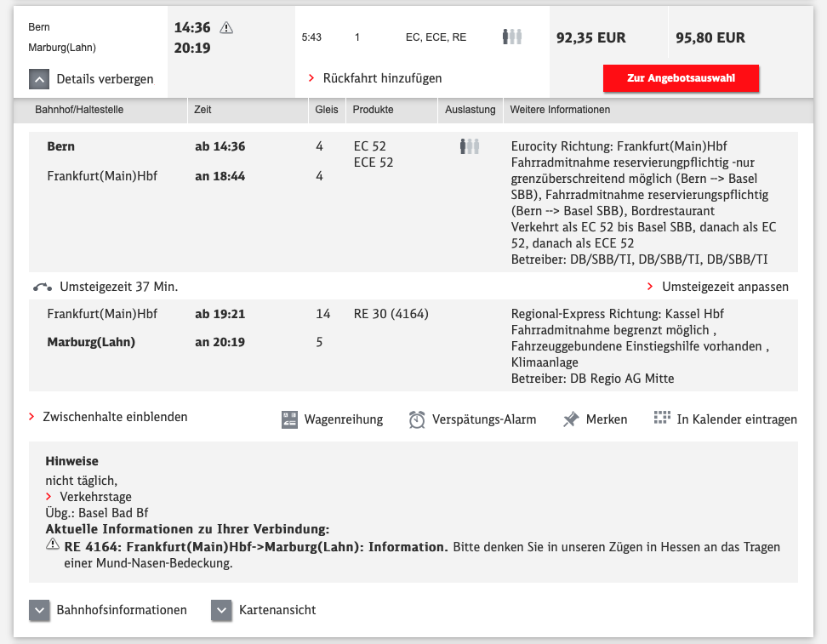Image resolution: width=827 pixels, height=644 pixels.
Task: Select the 92,35 EUR fare price
Action: [590, 37]
